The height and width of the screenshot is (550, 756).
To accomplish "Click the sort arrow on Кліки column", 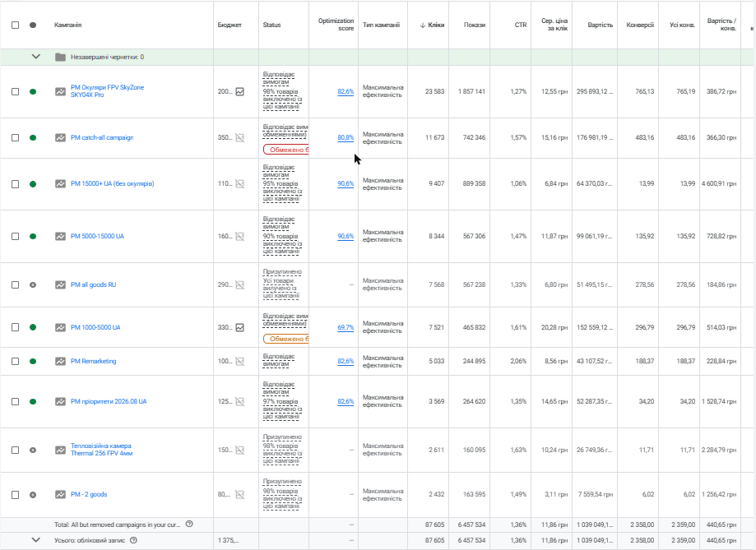I will [x=423, y=25].
